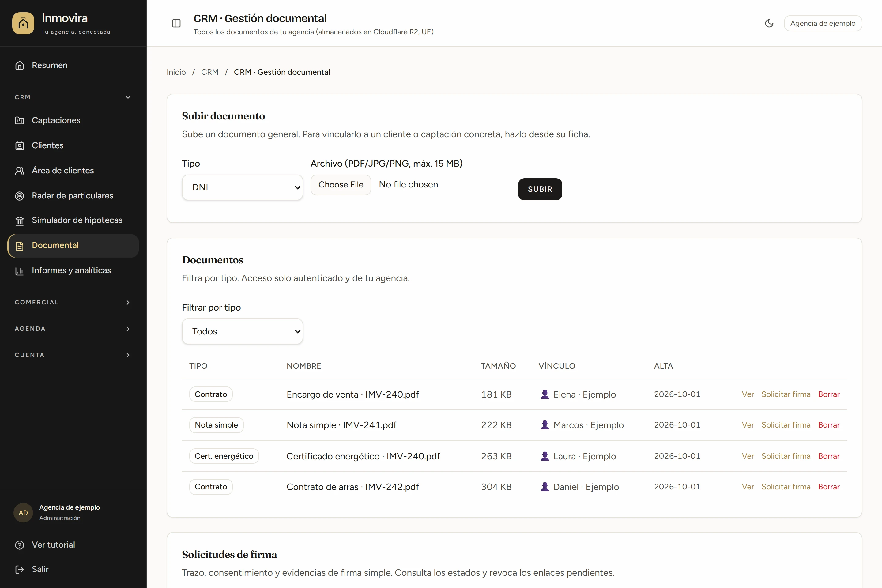Viewport: 882px width, 588px height.
Task: Open the Filtrar por tipo dropdown
Action: coord(242,331)
